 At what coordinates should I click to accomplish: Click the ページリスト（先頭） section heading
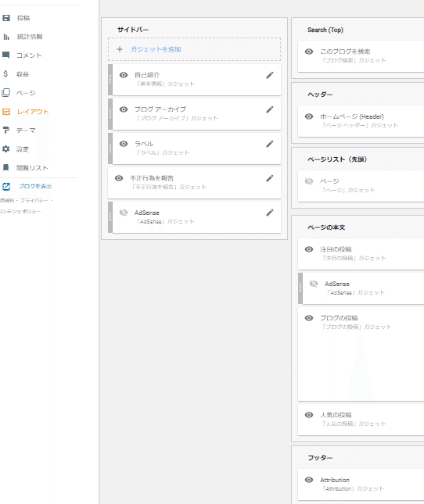pos(337,159)
